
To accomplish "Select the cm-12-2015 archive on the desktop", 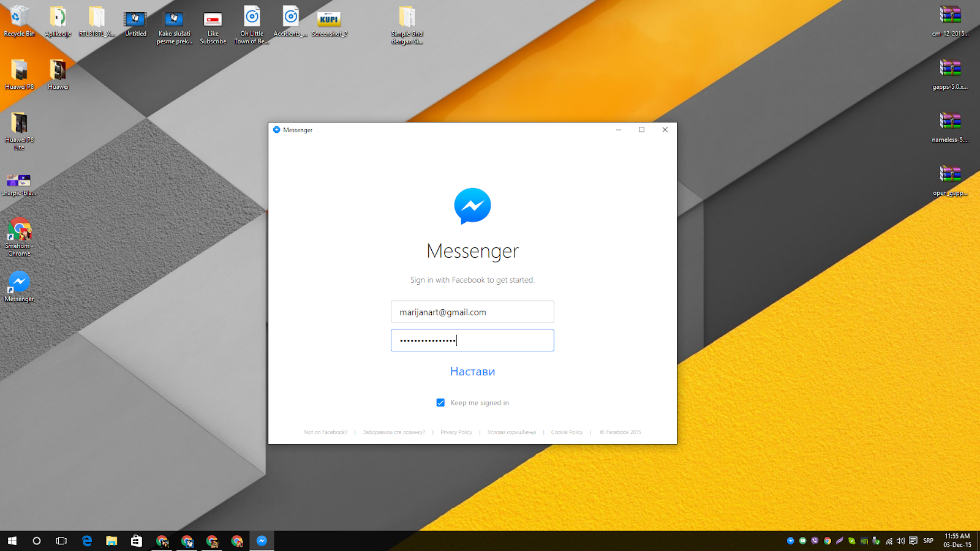I will pos(950,22).
